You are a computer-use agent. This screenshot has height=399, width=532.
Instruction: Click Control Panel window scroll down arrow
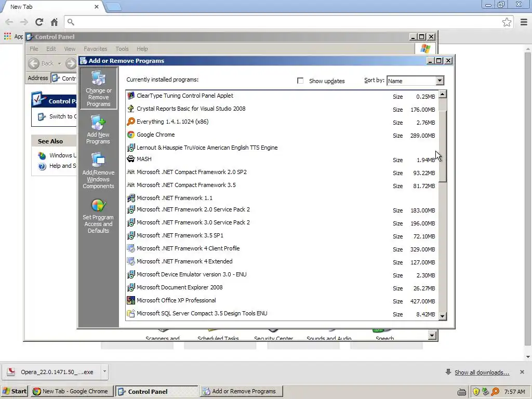pyautogui.click(x=432, y=336)
